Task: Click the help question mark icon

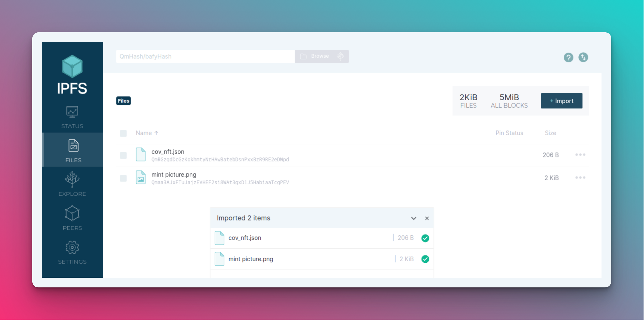Action: tap(568, 57)
